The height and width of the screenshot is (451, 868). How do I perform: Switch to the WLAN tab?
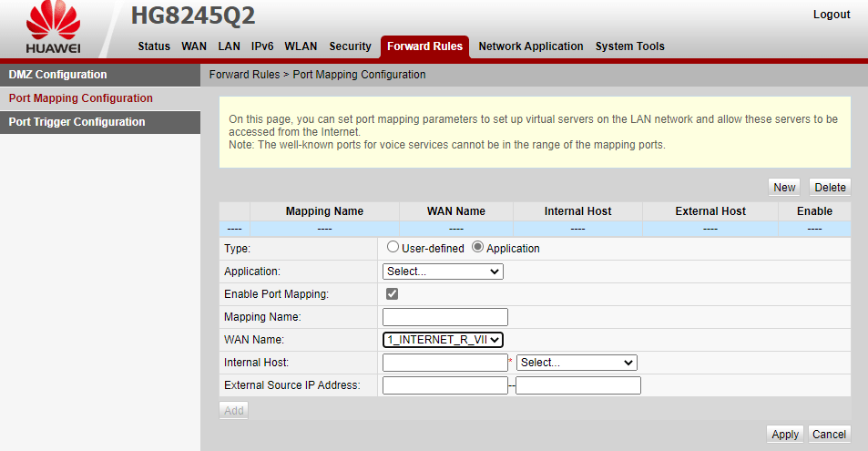coord(301,46)
